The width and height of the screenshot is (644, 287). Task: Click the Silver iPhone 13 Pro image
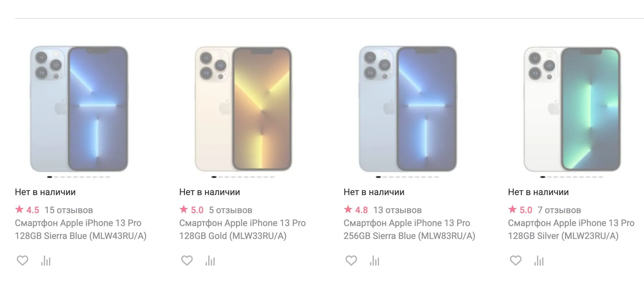pos(572,109)
